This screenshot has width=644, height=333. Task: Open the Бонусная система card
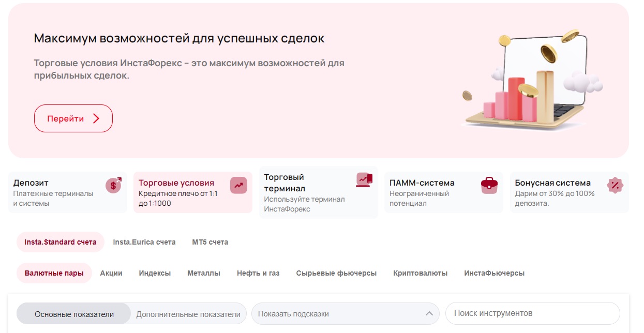pyautogui.click(x=570, y=192)
